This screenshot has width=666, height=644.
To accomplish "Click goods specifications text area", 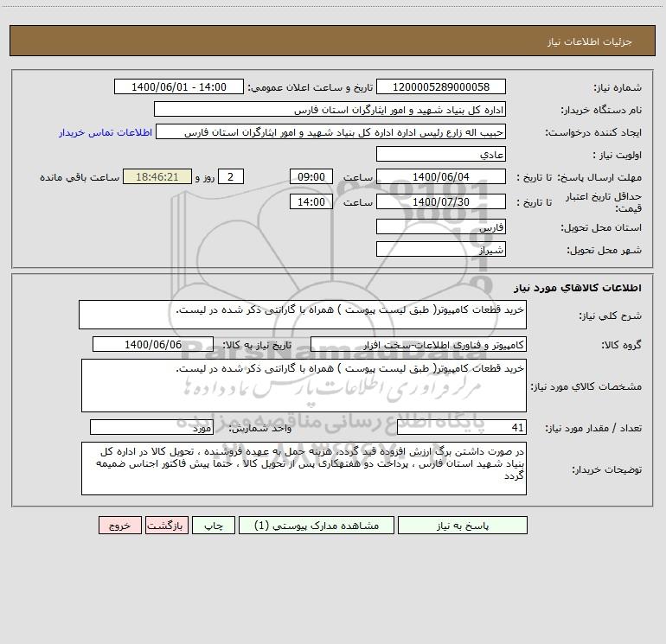I will 304,386.
